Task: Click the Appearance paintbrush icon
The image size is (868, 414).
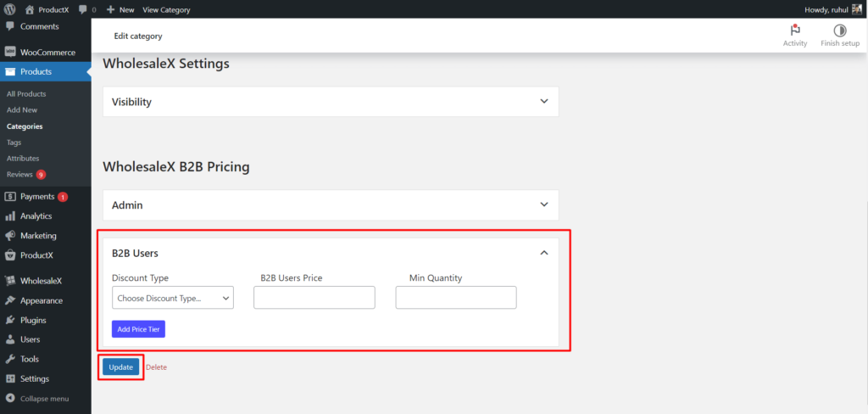Action: [10, 300]
